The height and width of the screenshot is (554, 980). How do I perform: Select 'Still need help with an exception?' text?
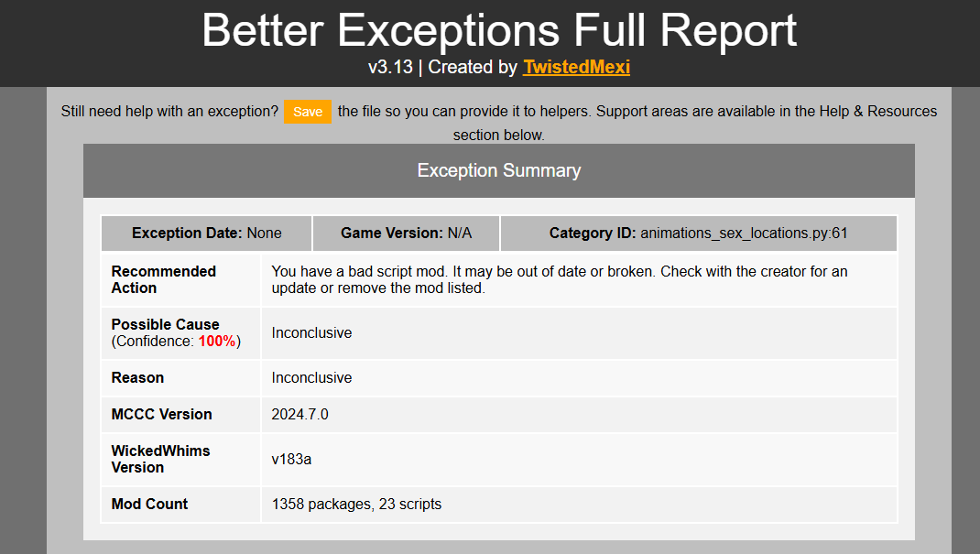coord(169,111)
